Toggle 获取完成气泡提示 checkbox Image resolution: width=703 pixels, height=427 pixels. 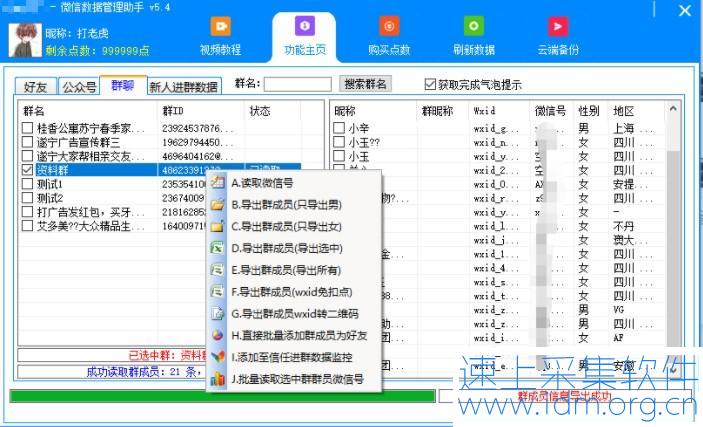430,84
